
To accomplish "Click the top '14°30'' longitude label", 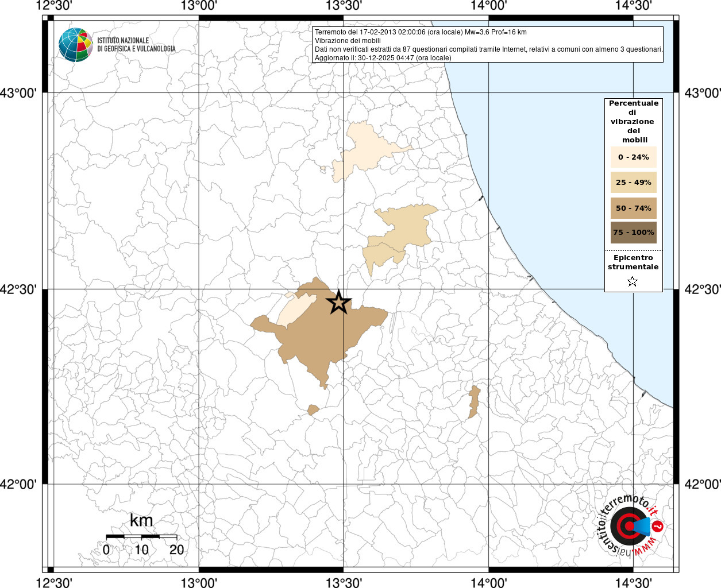I will click(x=633, y=6).
